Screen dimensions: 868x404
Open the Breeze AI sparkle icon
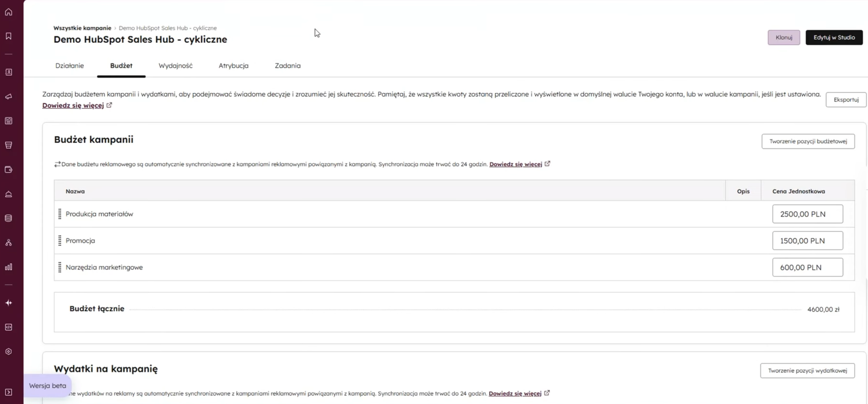pyautogui.click(x=9, y=303)
